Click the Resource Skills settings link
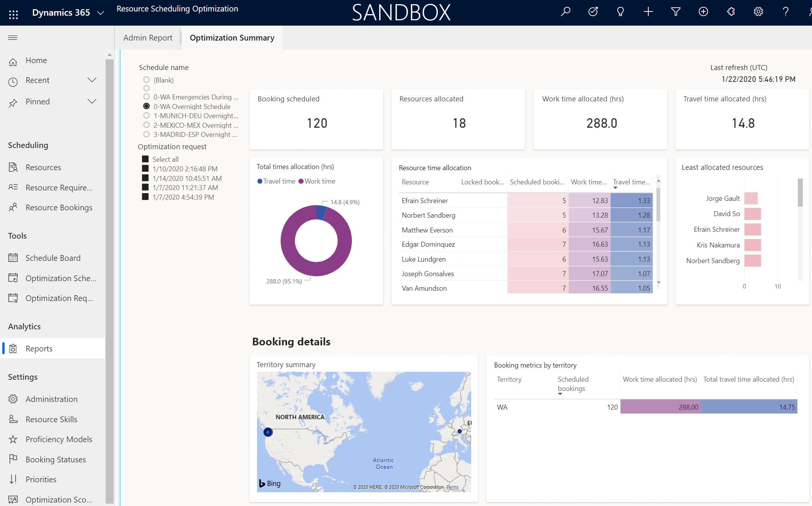Screen dimensions: 812x506 click(51, 419)
